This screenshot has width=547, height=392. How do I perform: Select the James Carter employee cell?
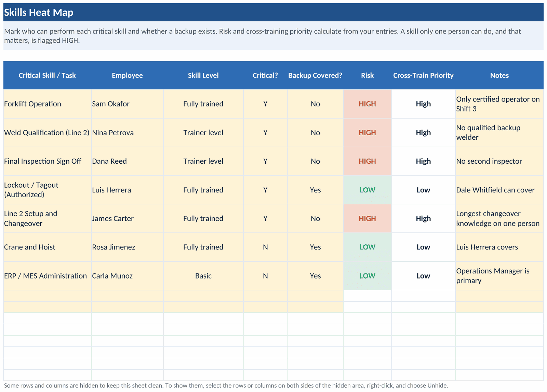click(x=127, y=218)
